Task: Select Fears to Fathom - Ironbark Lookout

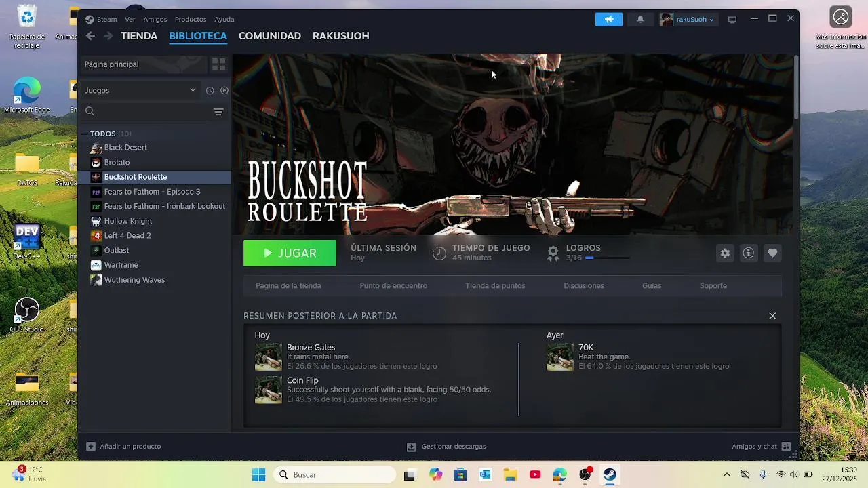Action: (155, 206)
